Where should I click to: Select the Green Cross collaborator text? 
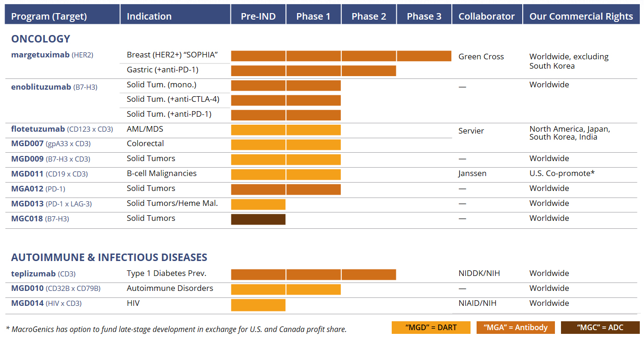(481, 56)
